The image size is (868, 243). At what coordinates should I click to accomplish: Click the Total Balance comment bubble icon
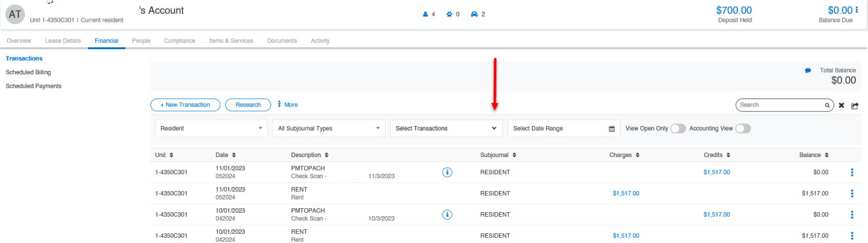tap(808, 70)
